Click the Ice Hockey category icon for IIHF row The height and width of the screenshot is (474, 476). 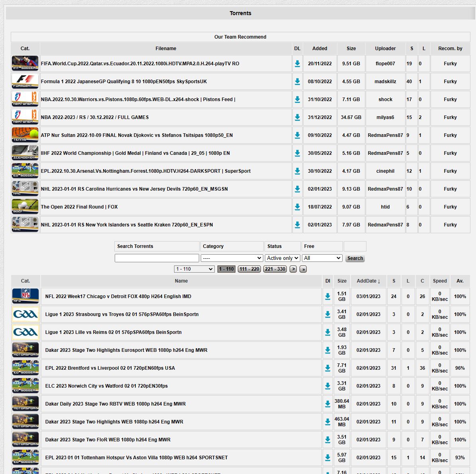click(x=25, y=153)
